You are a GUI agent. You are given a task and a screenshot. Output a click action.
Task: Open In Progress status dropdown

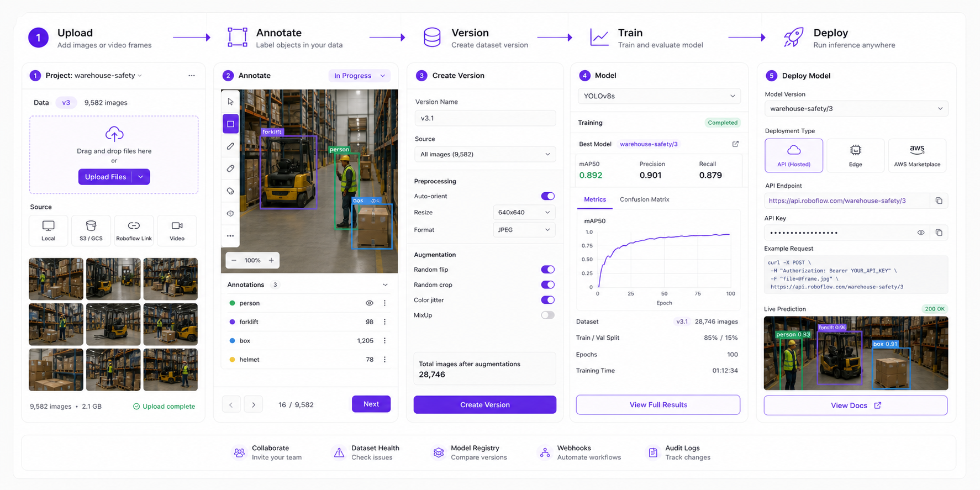pos(359,76)
